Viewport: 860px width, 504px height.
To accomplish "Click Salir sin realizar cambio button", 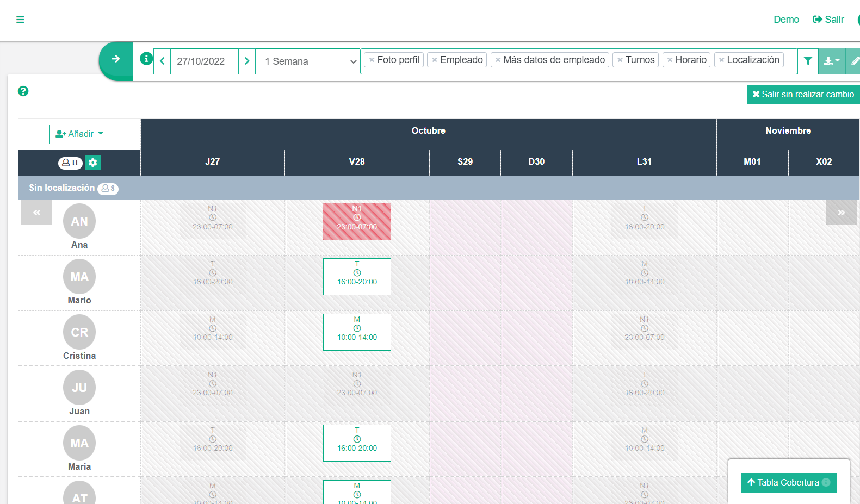I will tap(803, 95).
